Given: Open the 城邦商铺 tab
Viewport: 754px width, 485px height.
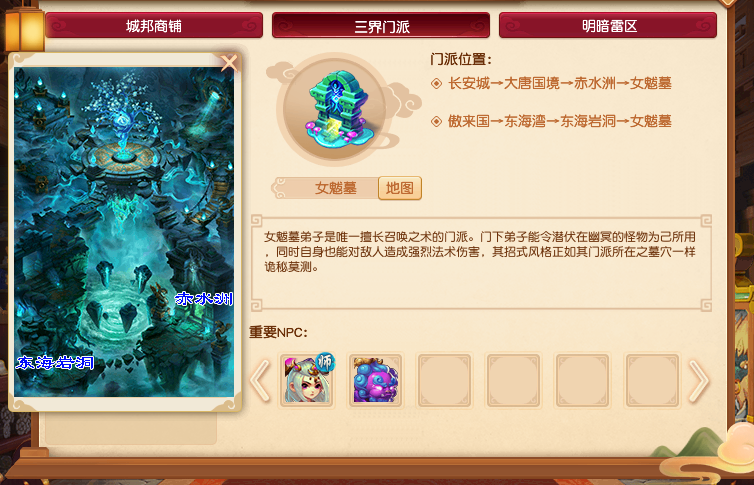Looking at the screenshot, I should [x=154, y=25].
